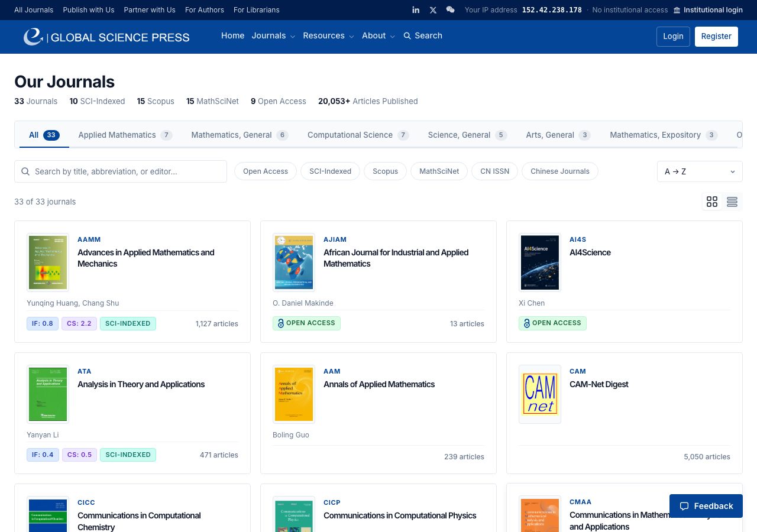Open Annals of Applied Mathematics title
This screenshot has height=532, width=757.
[x=379, y=384]
